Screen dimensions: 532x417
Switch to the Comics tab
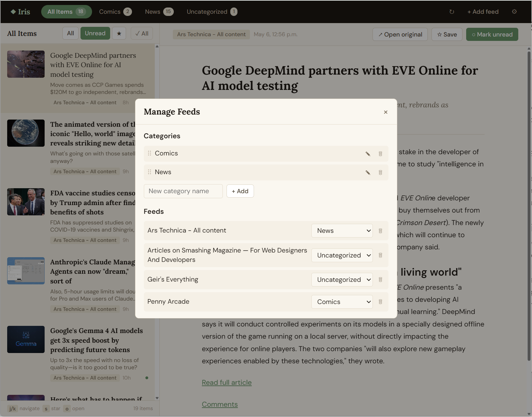(x=115, y=12)
